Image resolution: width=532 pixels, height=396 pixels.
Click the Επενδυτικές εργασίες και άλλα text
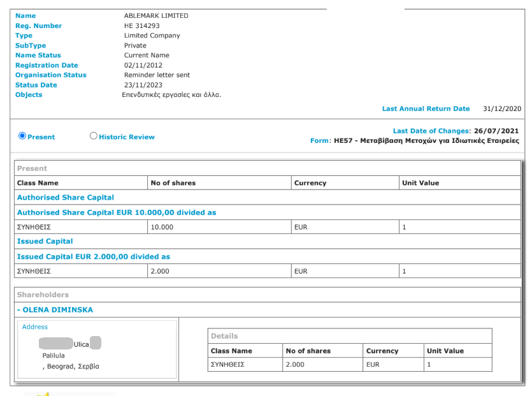coord(171,95)
